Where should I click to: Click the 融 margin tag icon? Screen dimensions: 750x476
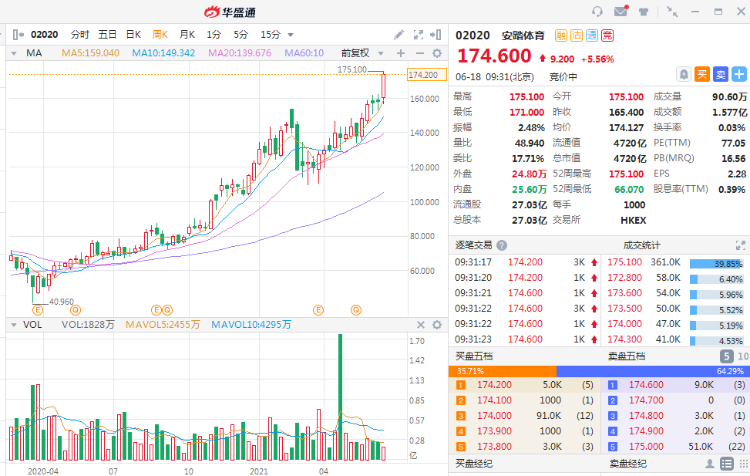point(561,35)
